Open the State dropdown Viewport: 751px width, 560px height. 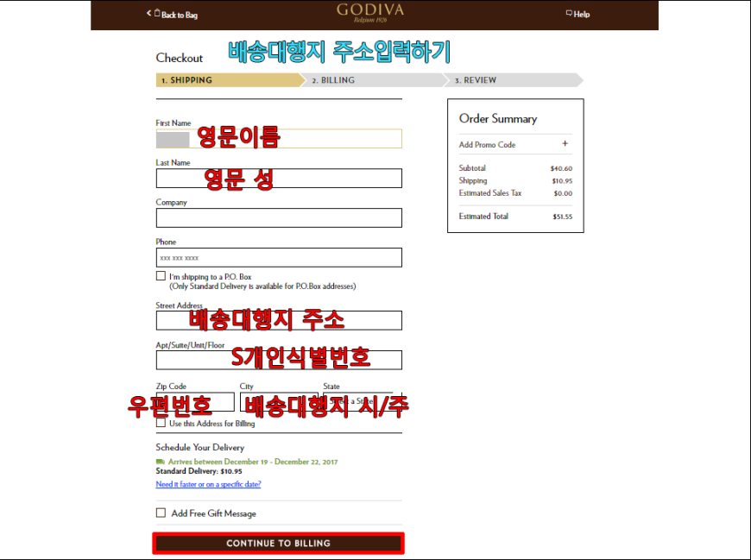pos(363,401)
